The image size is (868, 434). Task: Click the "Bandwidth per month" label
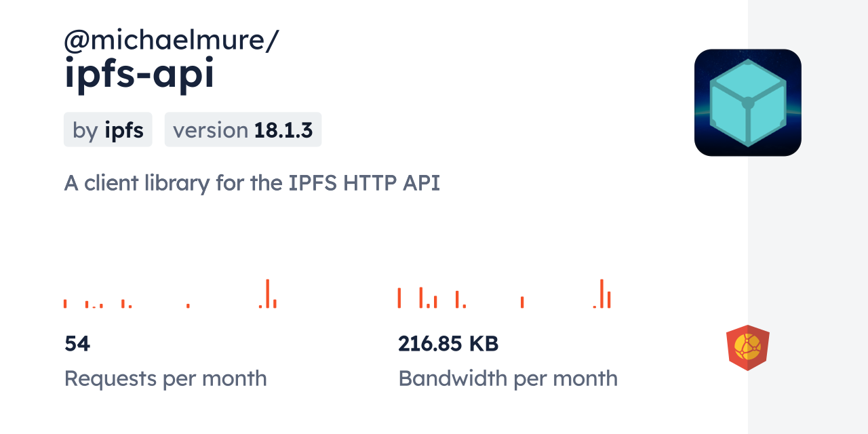click(508, 378)
